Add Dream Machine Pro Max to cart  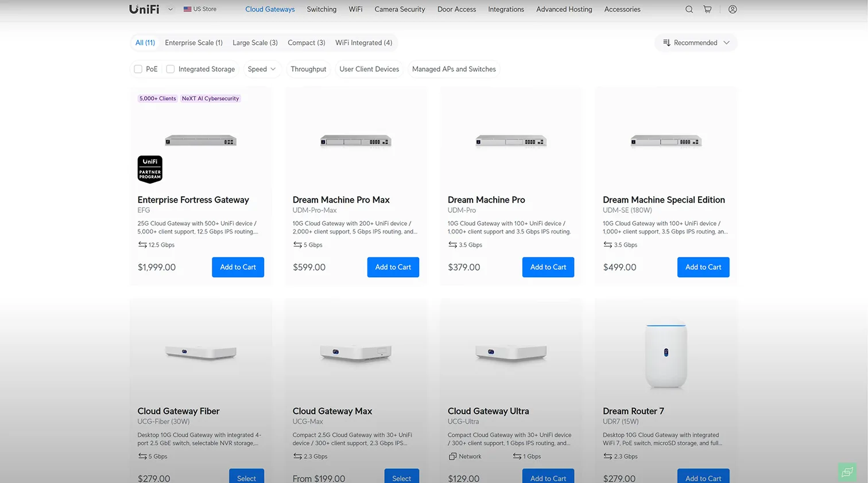pyautogui.click(x=393, y=267)
